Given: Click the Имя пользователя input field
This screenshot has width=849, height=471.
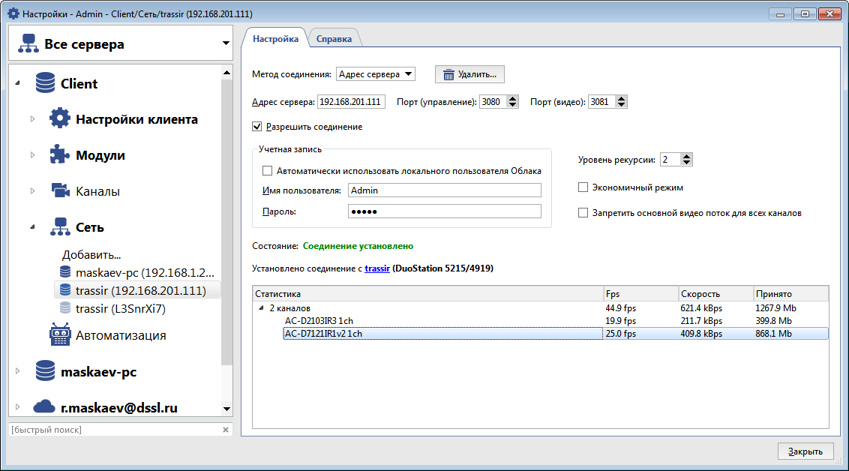Looking at the screenshot, I should pyautogui.click(x=443, y=190).
